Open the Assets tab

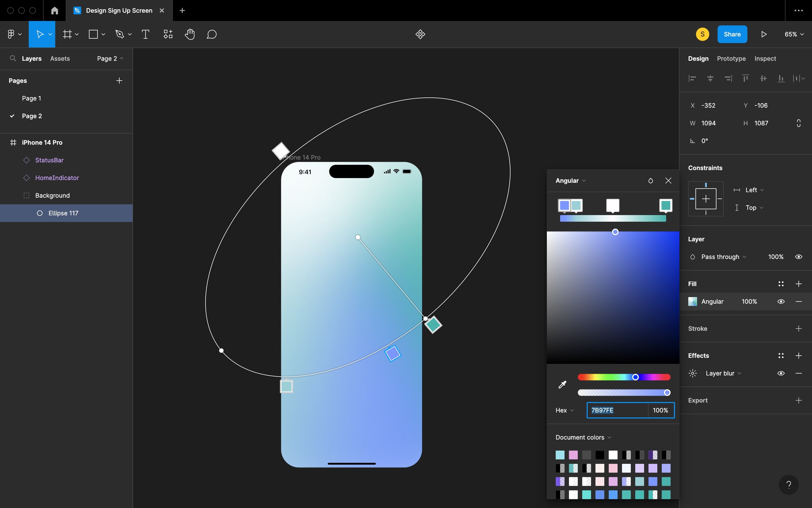coord(60,59)
